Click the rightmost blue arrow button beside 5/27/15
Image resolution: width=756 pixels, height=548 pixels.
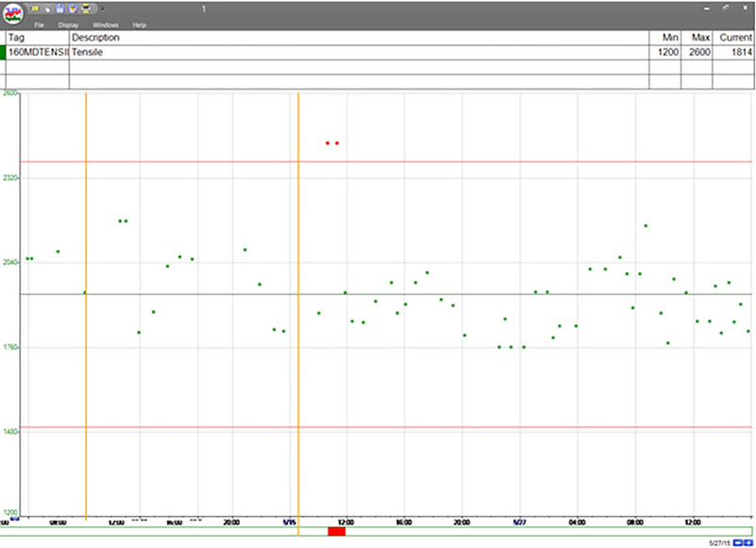tap(747, 543)
